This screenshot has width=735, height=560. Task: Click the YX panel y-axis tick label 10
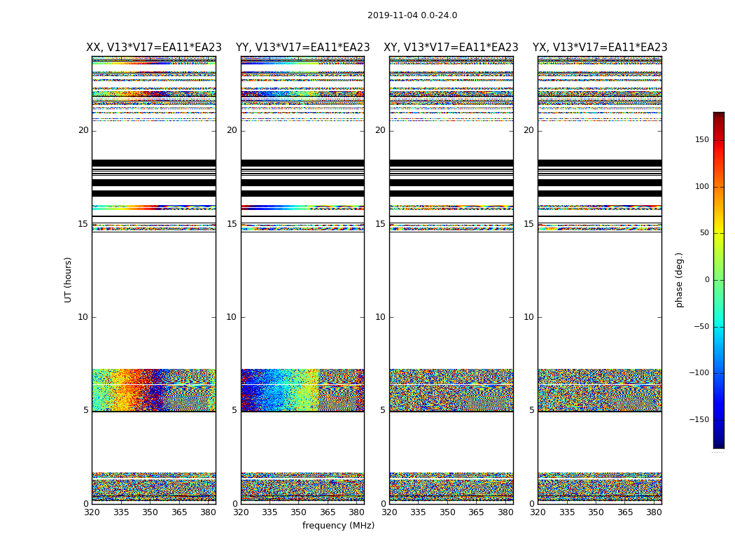pos(528,317)
